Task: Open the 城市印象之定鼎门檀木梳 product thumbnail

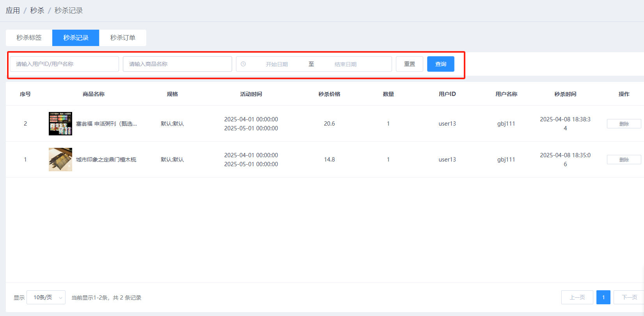Action: tap(60, 160)
